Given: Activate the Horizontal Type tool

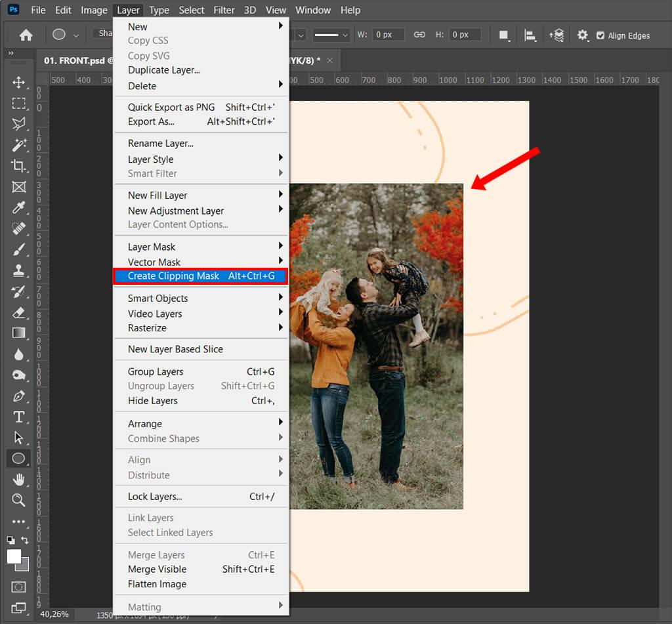Looking at the screenshot, I should 18,417.
